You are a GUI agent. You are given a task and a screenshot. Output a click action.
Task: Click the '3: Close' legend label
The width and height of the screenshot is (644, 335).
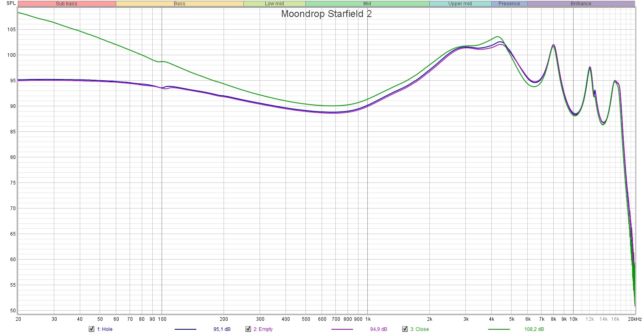click(419, 329)
